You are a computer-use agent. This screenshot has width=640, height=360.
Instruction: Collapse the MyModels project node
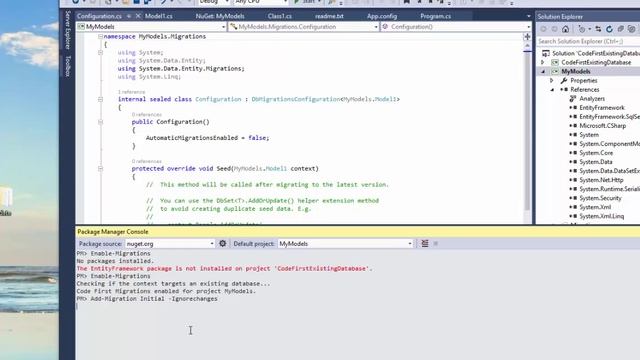pyautogui.click(x=543, y=71)
